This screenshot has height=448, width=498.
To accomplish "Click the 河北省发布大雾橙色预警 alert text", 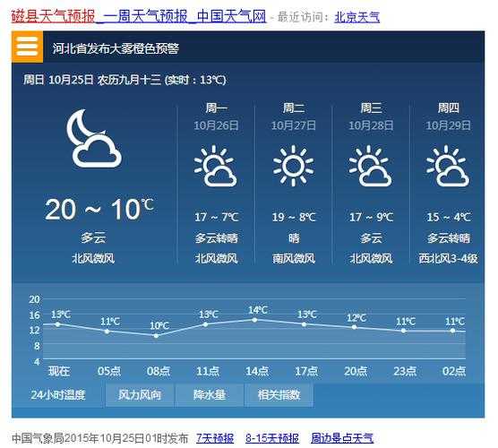I will pyautogui.click(x=116, y=48).
